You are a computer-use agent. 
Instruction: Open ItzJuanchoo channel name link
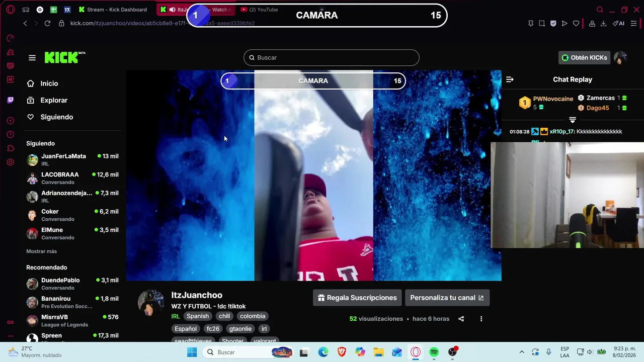click(197, 295)
